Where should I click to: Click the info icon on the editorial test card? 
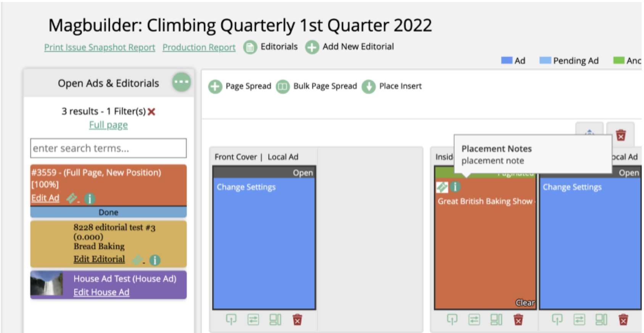pos(155,260)
